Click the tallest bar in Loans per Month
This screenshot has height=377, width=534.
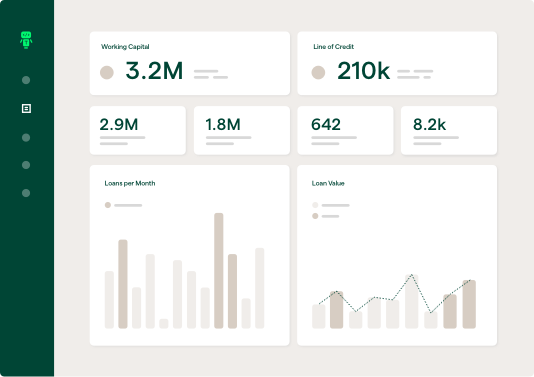[219, 271]
